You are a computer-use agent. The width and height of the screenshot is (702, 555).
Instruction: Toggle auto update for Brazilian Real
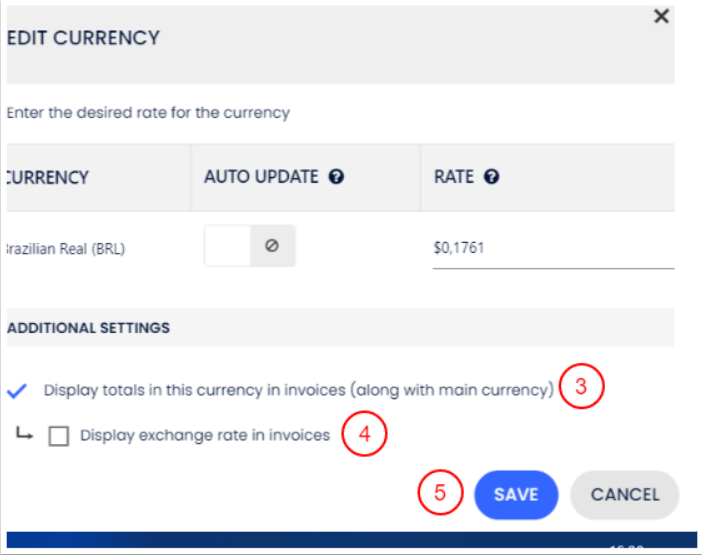pos(249,246)
